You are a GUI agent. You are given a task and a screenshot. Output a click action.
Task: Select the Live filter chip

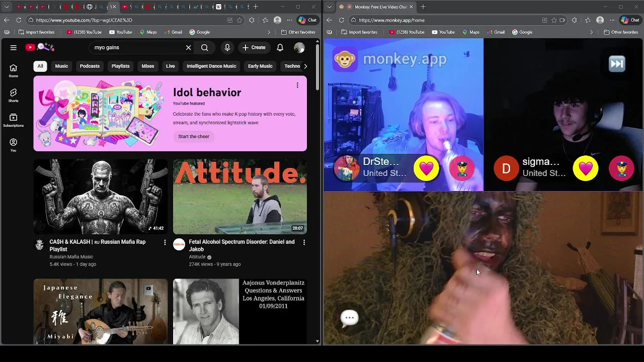(171, 66)
